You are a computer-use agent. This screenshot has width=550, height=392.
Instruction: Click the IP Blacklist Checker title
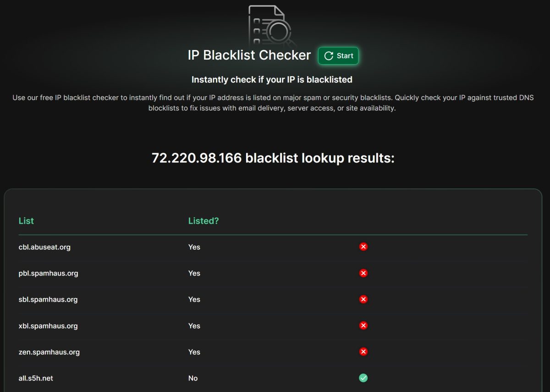pyautogui.click(x=250, y=55)
